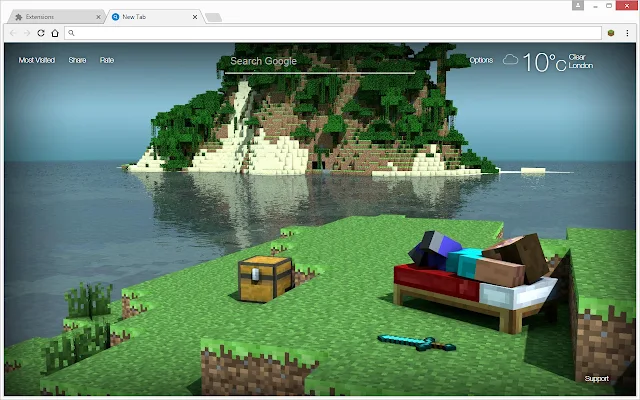Click the cloud weather icon
This screenshot has height=400, width=640.
tap(510, 60)
